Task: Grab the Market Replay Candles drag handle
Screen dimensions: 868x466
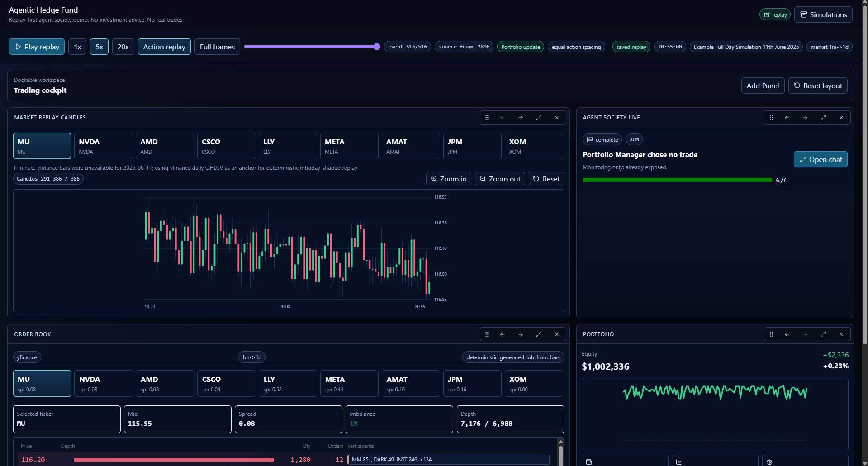Action: pyautogui.click(x=487, y=118)
